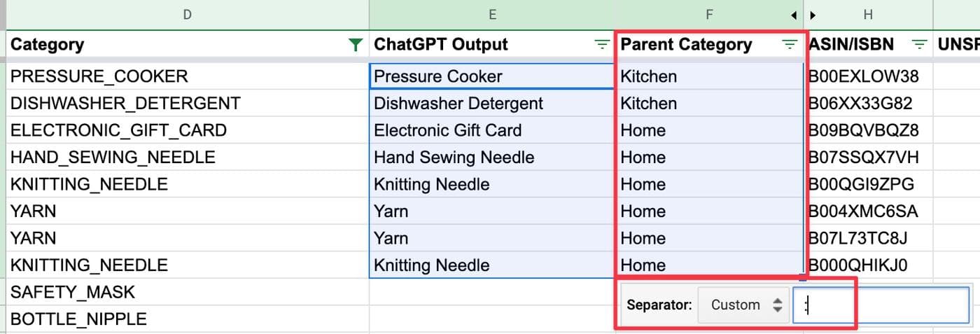Click the right arrow to expand hidden column
This screenshot has width=980, height=334.
point(813,15)
